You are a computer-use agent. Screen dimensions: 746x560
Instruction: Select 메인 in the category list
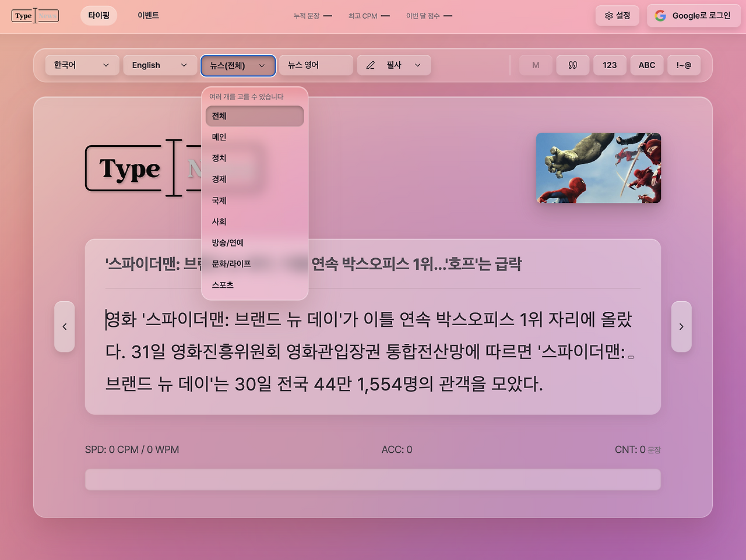(255, 137)
